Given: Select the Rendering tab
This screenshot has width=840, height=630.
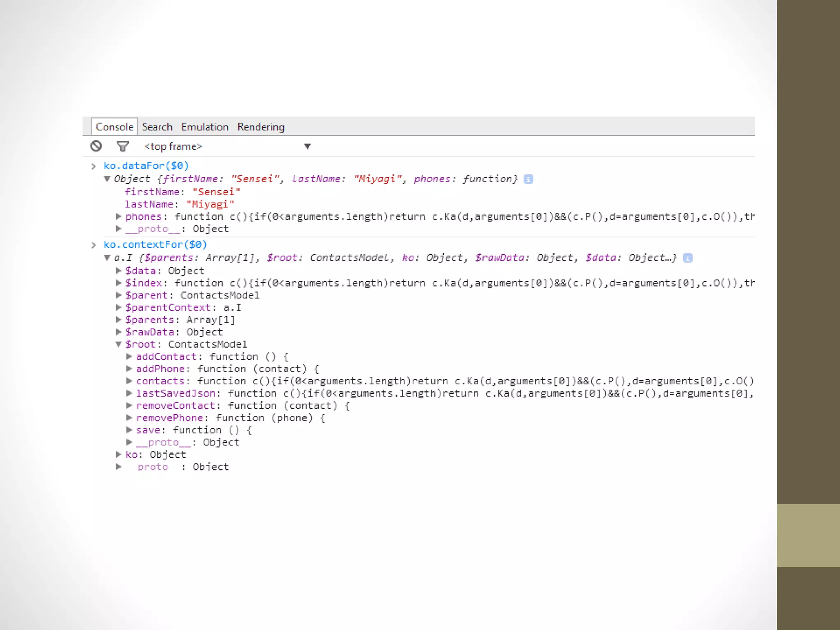Looking at the screenshot, I should pos(261,127).
